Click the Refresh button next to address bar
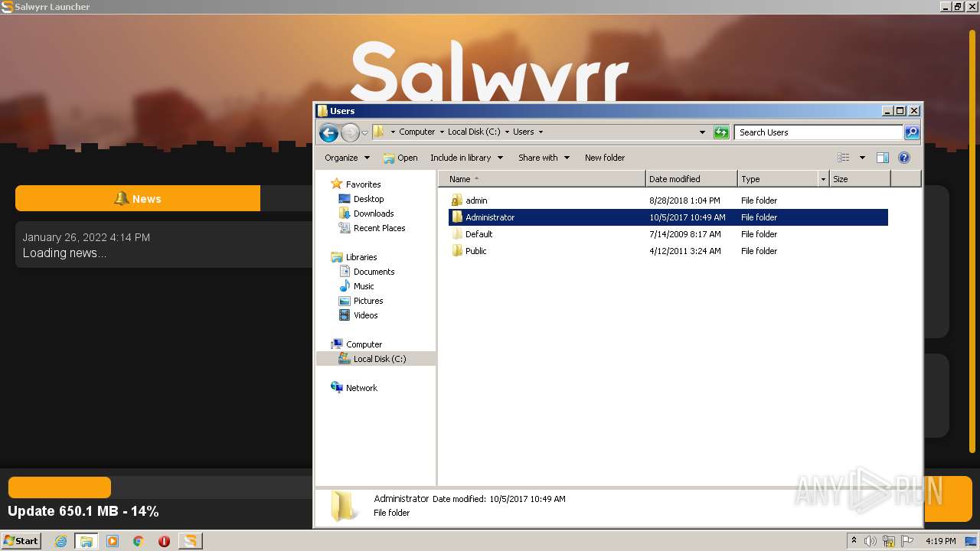Viewport: 980px width, 551px height. tap(721, 132)
